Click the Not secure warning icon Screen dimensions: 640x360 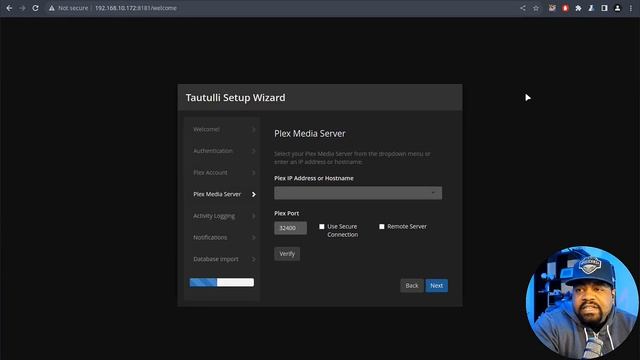52,8
